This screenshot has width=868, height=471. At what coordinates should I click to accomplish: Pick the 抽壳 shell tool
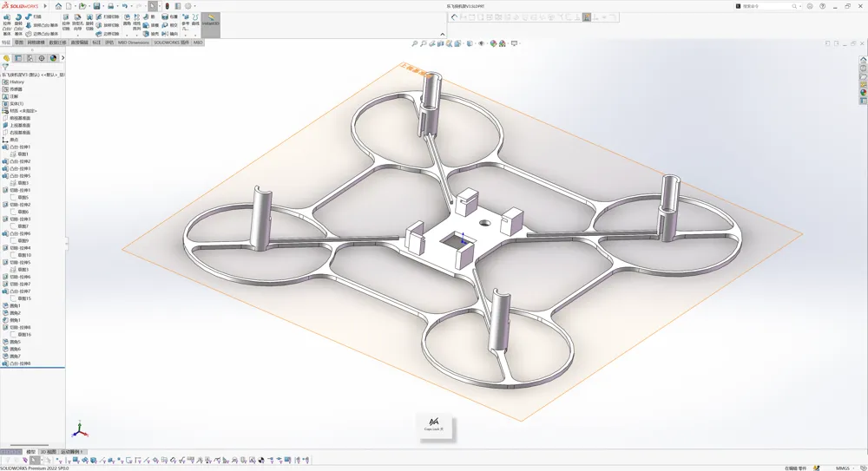click(152, 34)
